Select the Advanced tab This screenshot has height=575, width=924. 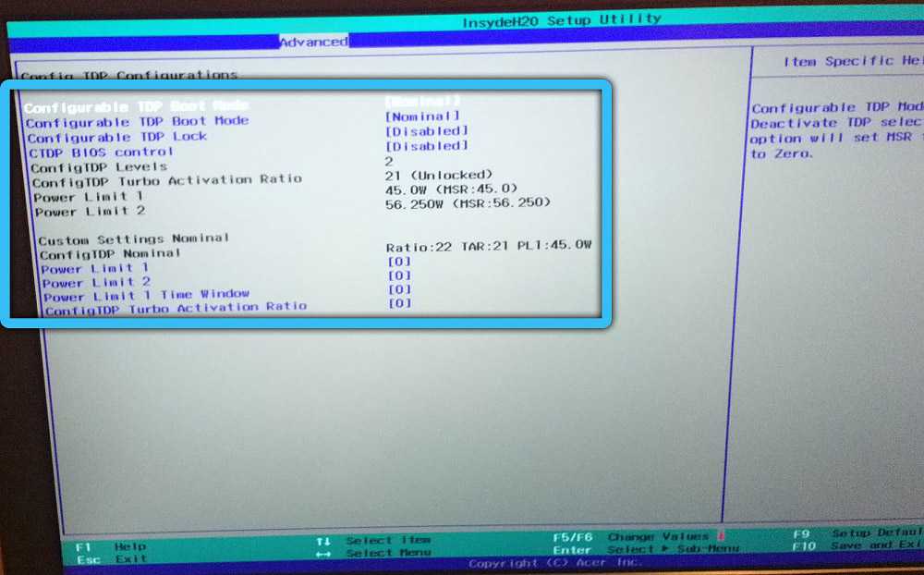click(x=313, y=42)
